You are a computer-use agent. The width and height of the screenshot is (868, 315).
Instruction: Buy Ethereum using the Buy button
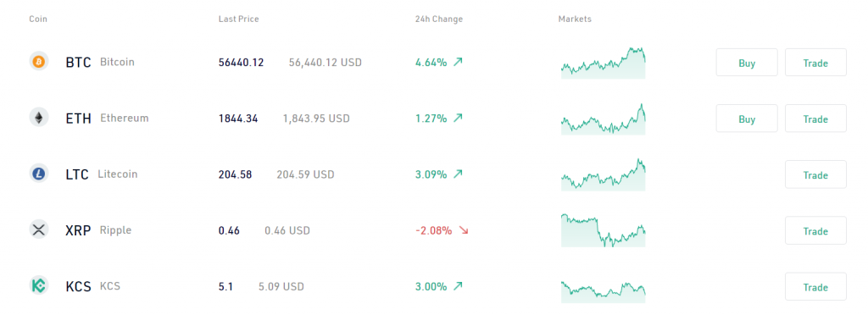tap(747, 119)
